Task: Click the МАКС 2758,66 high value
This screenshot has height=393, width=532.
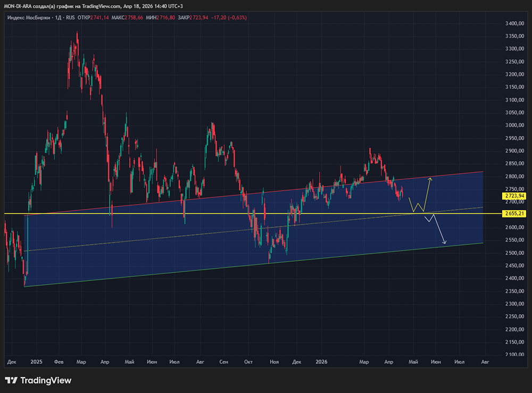Action: pyautogui.click(x=127, y=18)
